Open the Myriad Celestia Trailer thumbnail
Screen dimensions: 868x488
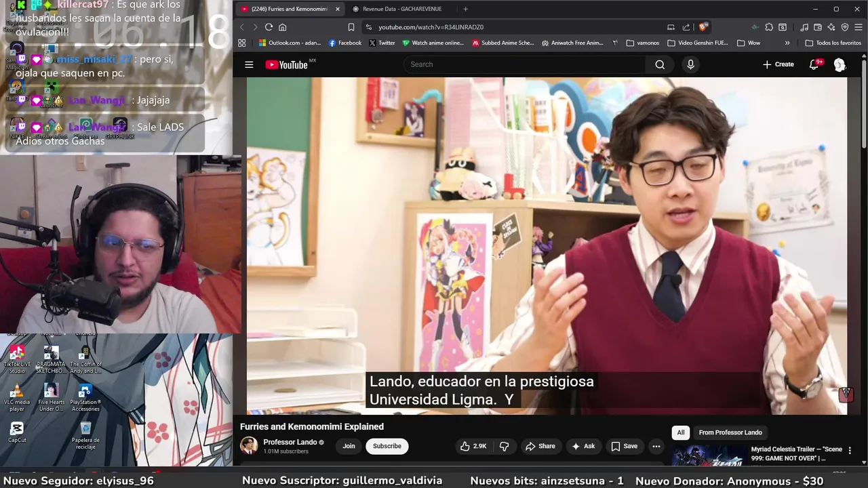coord(709,454)
